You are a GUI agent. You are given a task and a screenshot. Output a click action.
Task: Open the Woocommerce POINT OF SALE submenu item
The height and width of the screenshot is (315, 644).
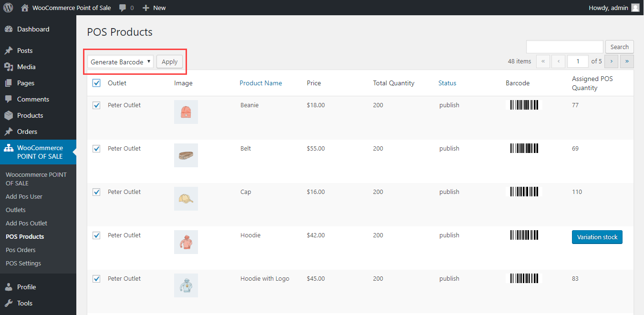click(x=36, y=179)
